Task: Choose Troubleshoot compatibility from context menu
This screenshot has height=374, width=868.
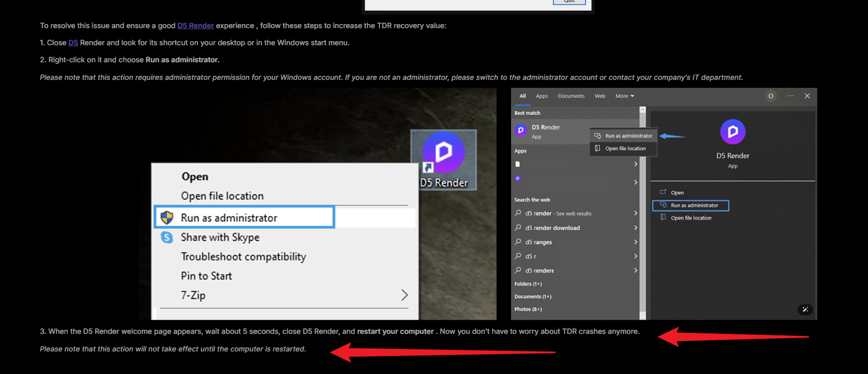Action: click(x=243, y=257)
